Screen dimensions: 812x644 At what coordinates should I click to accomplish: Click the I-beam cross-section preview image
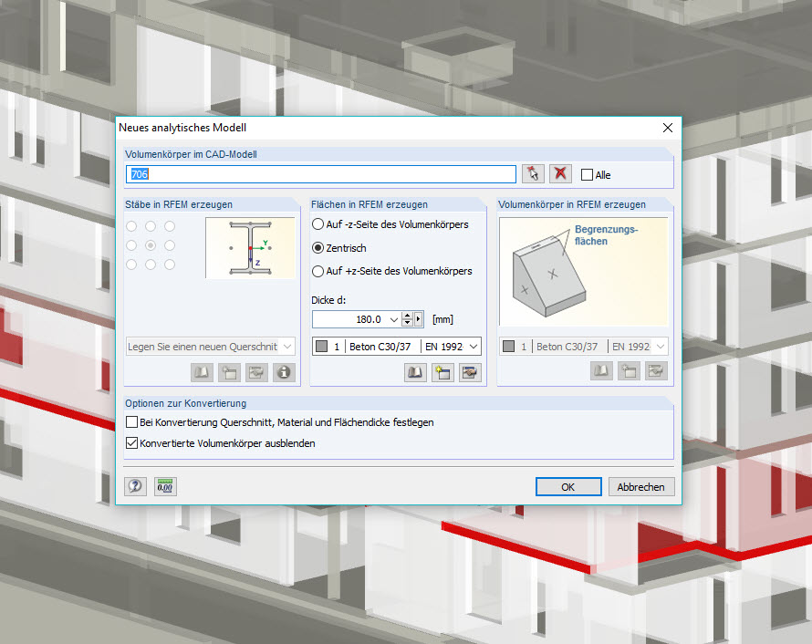pyautogui.click(x=250, y=248)
